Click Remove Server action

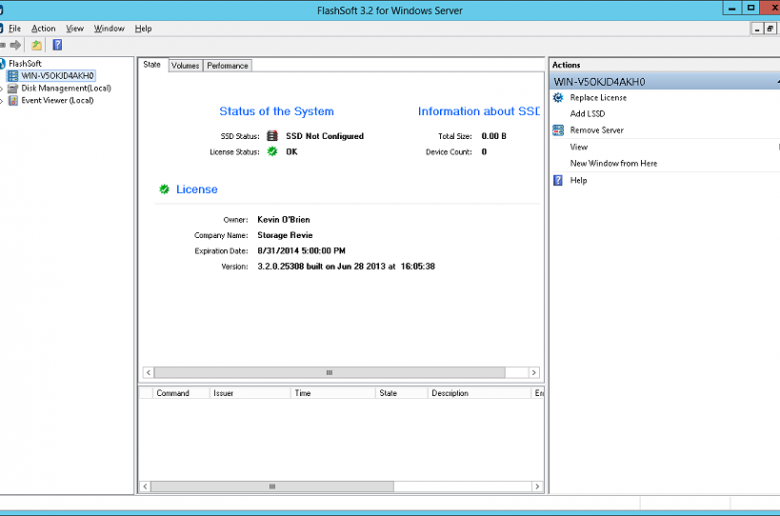point(597,130)
